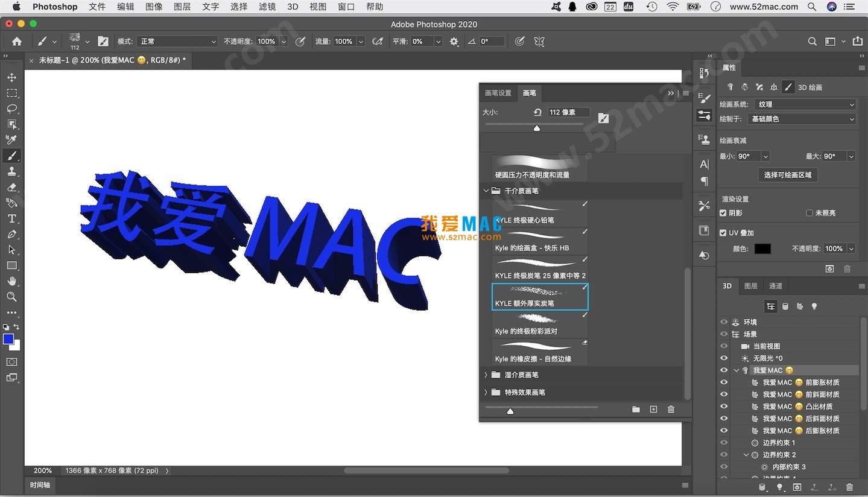Toggle visibility of 无限光 ^0
The width and height of the screenshot is (868, 497).
click(724, 358)
